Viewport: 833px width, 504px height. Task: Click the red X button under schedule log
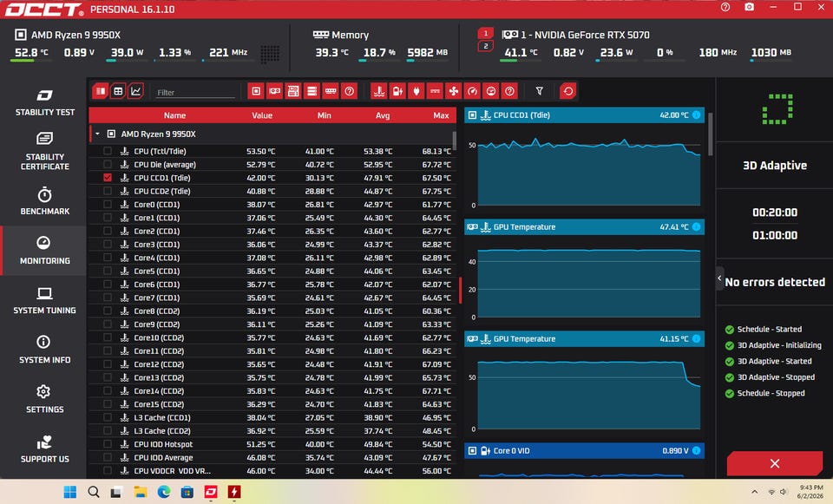point(775,463)
